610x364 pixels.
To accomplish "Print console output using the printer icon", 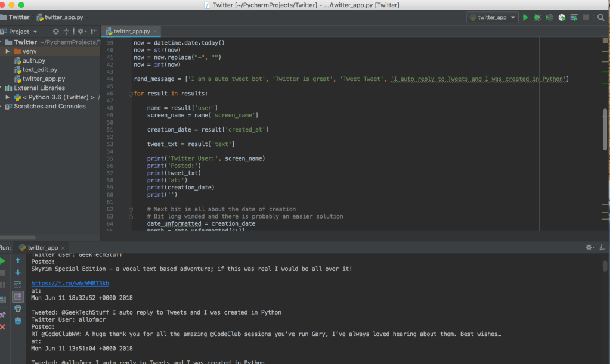I will coord(18,308).
